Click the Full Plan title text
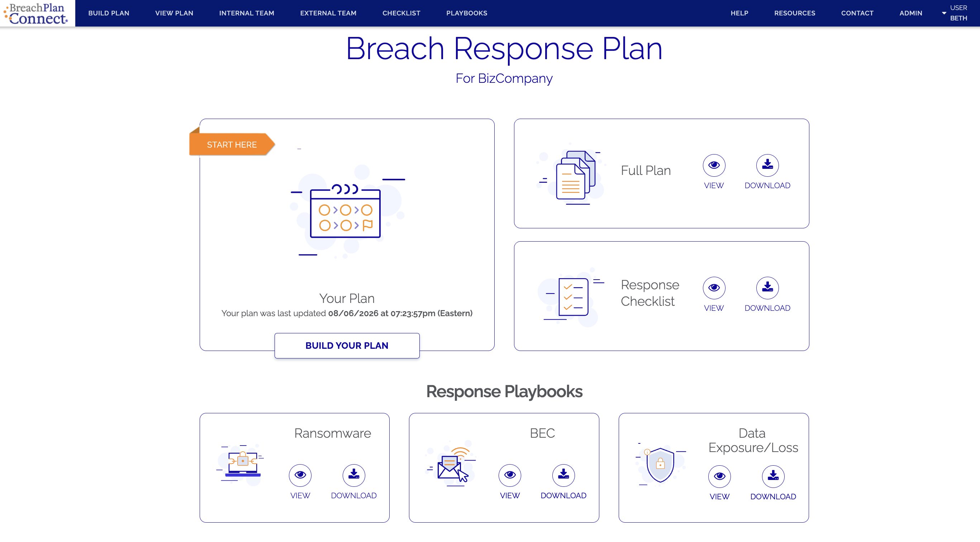Viewport: 980px width, 542px height. 646,170
